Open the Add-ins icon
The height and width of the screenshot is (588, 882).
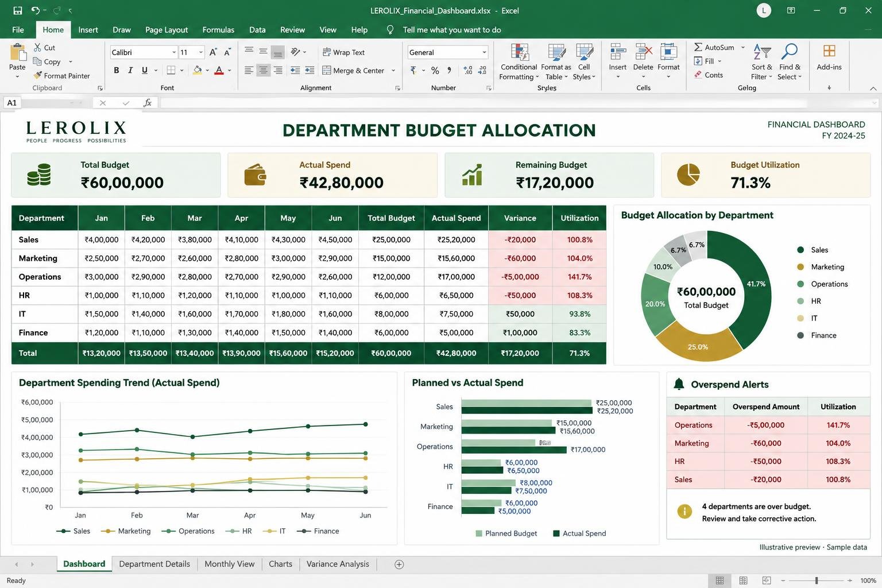tap(829, 51)
